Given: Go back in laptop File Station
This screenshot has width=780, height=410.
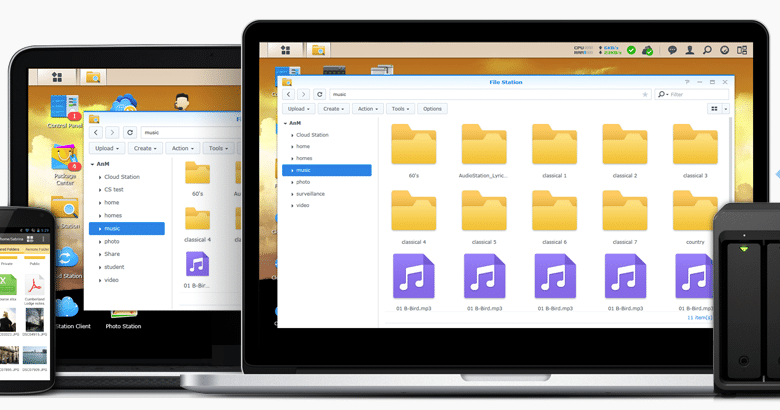Looking at the screenshot, I should click(x=289, y=94).
